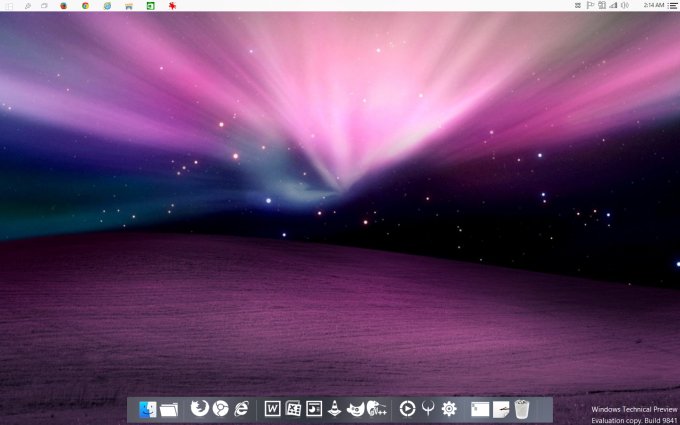Switch to Internet Explorer on top taskbar
The width and height of the screenshot is (680, 425).
pos(107,6)
